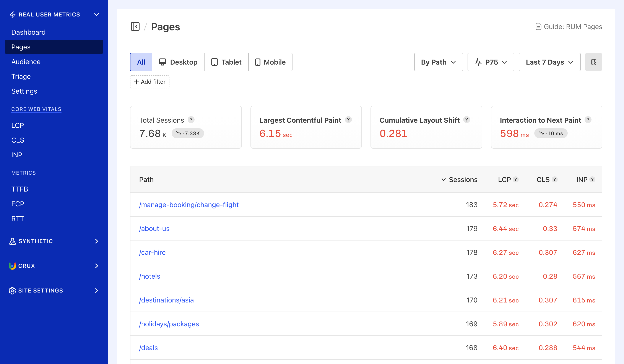Switch the device filter to Tablet

click(x=226, y=62)
